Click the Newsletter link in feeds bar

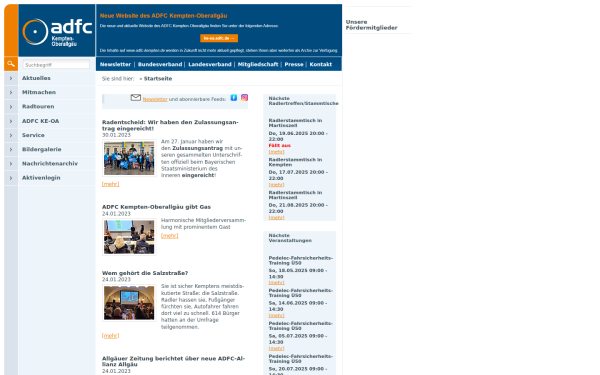click(x=155, y=99)
